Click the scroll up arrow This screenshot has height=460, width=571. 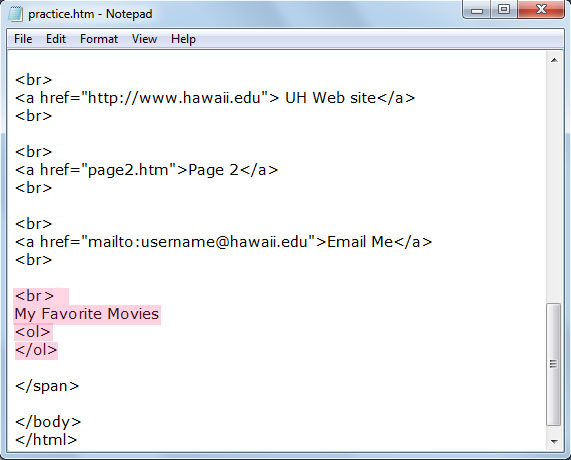coord(554,60)
